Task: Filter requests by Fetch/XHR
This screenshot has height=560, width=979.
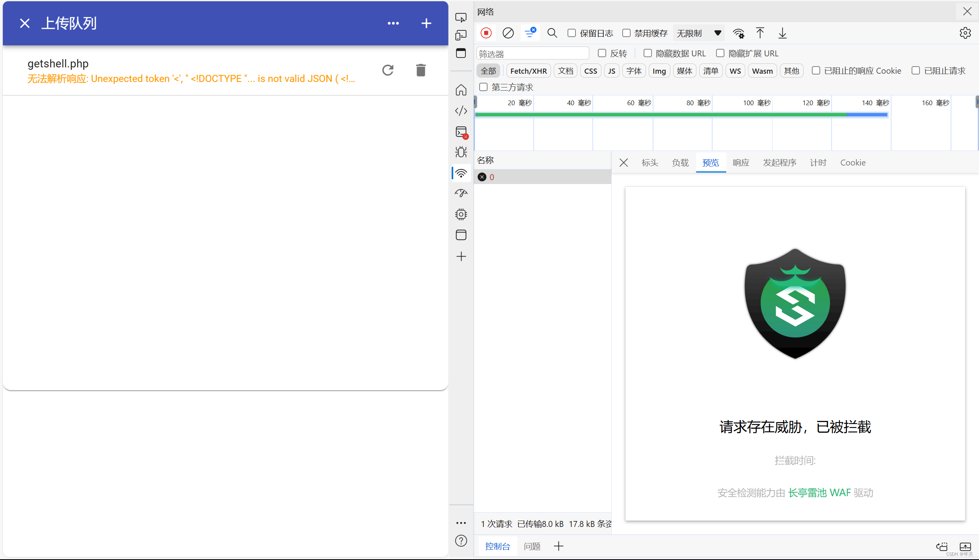Action: 528,71
